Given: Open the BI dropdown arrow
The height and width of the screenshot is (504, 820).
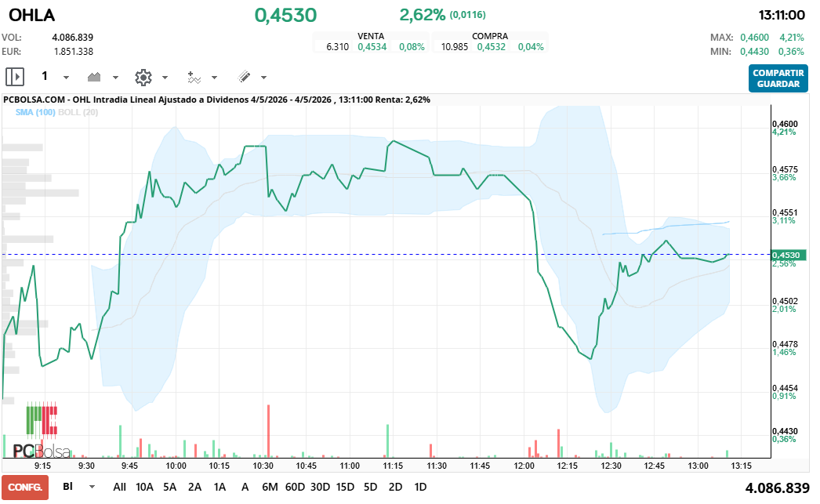Looking at the screenshot, I should 92,487.
